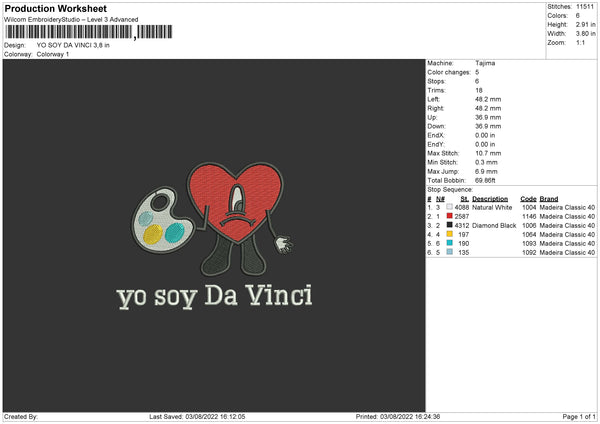Click the Width value 3.80 in
The height and width of the screenshot is (424, 600).
(585, 34)
